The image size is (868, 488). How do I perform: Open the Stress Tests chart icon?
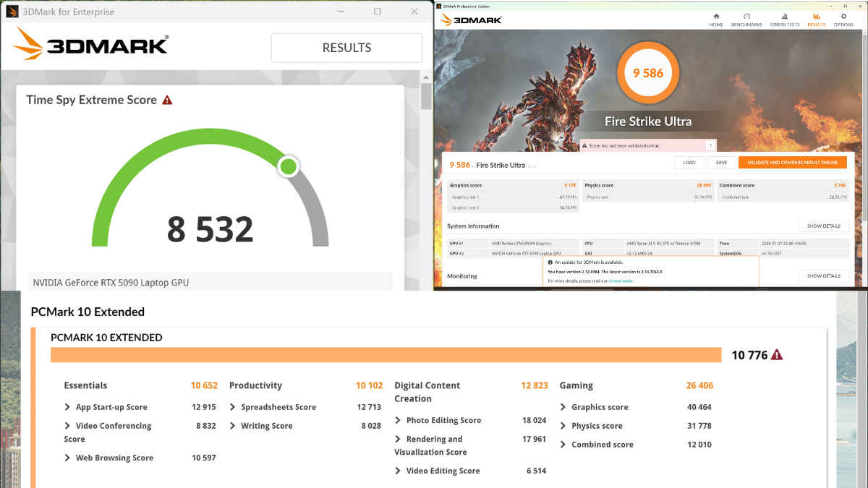(x=785, y=16)
